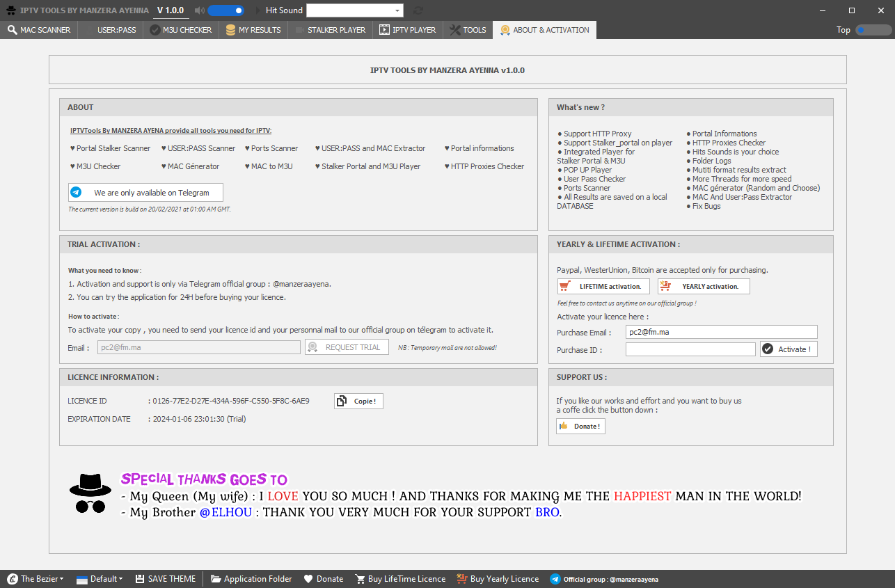Click Buy Yearly Licence in bottom bar
The image size is (895, 588).
(498, 579)
